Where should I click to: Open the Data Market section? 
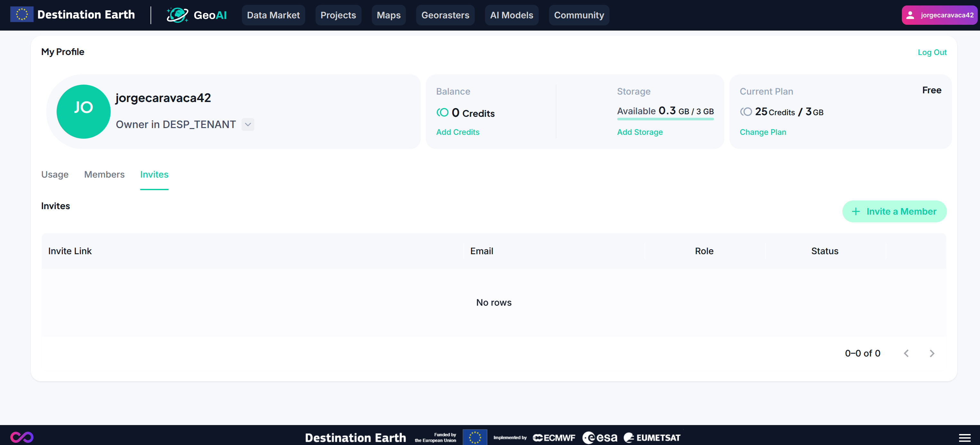click(x=273, y=15)
